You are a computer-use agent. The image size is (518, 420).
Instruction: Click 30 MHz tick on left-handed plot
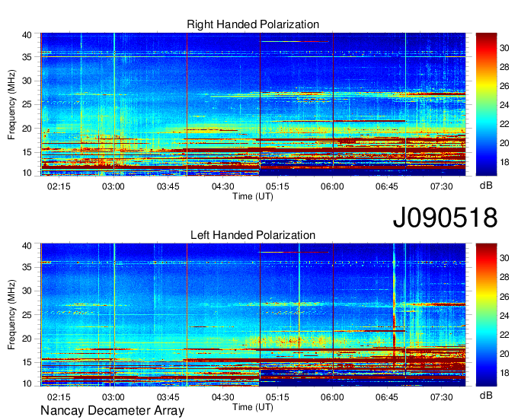point(27,291)
